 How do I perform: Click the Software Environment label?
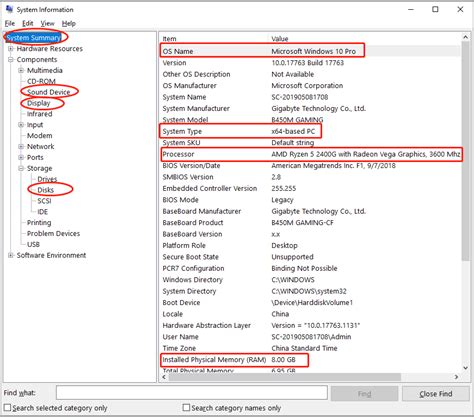coord(51,255)
